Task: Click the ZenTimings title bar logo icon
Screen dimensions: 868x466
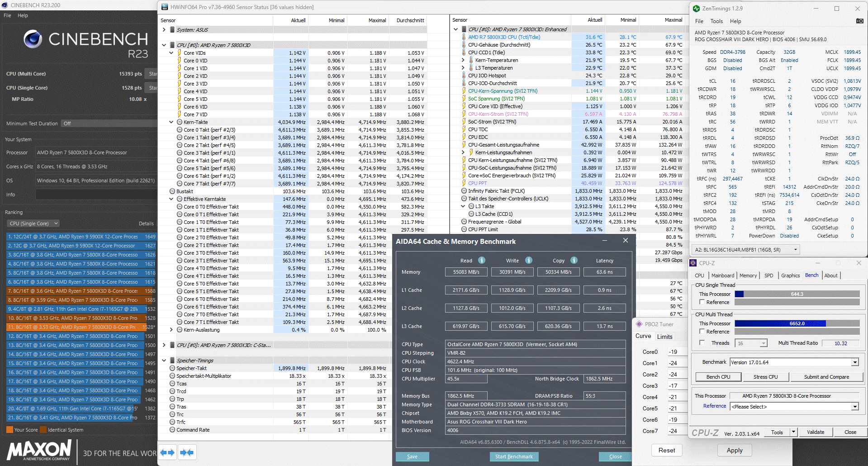Action: [x=696, y=9]
